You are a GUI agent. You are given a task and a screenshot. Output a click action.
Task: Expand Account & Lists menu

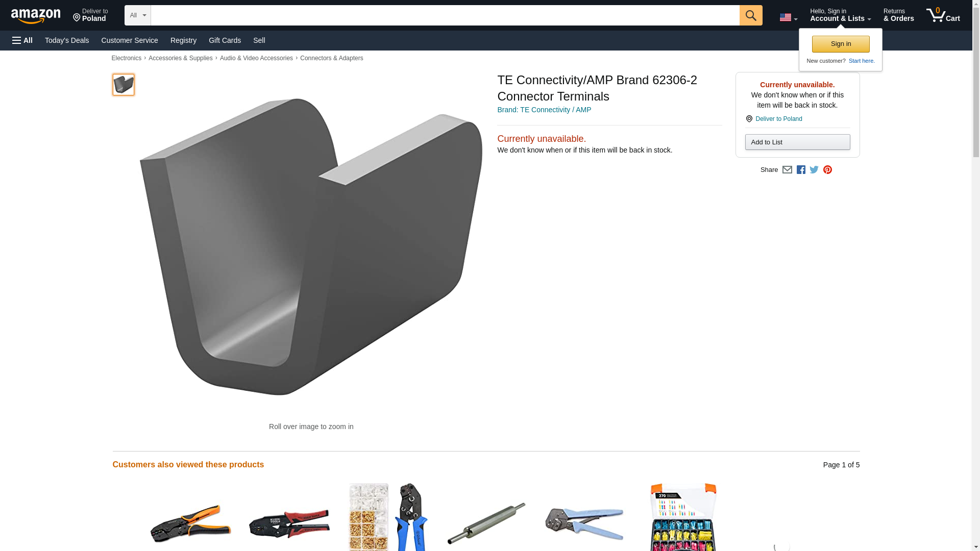point(840,15)
